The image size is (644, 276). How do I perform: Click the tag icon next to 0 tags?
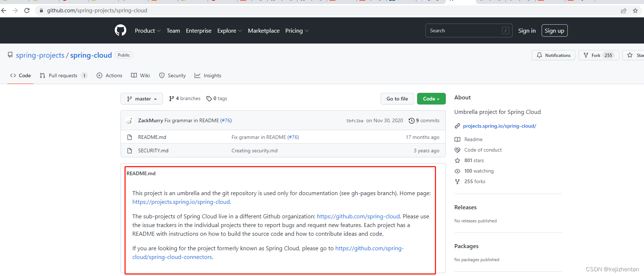coord(209,99)
